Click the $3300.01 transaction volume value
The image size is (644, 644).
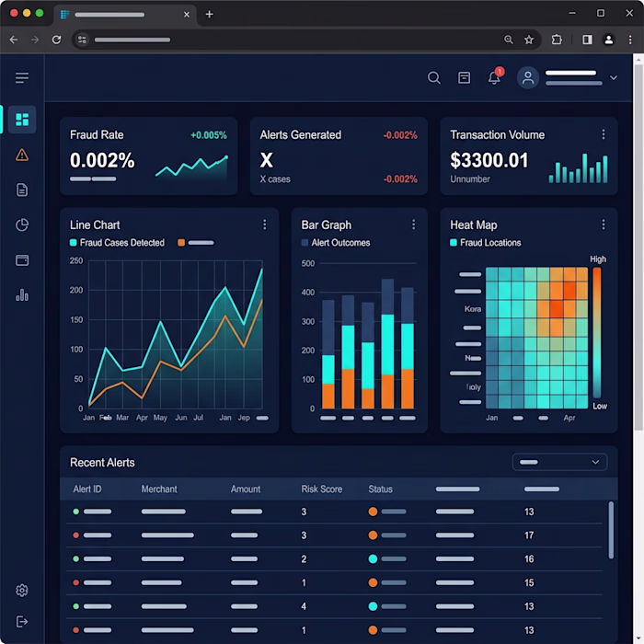tap(489, 160)
